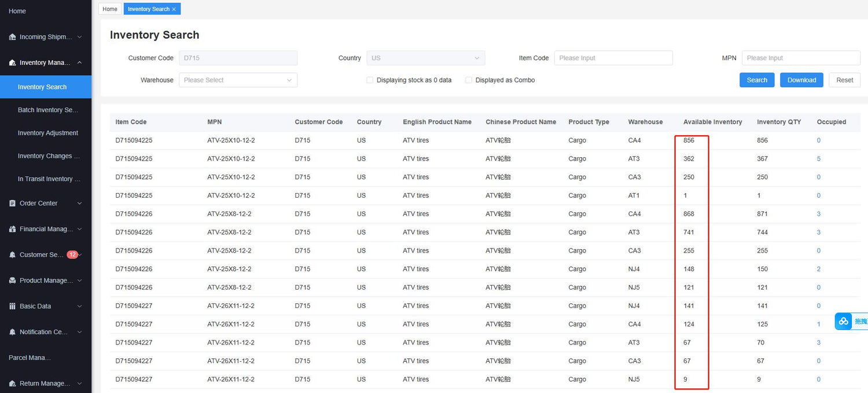This screenshot has height=393, width=868.
Task: Expand the Order Center menu
Action: click(79, 203)
